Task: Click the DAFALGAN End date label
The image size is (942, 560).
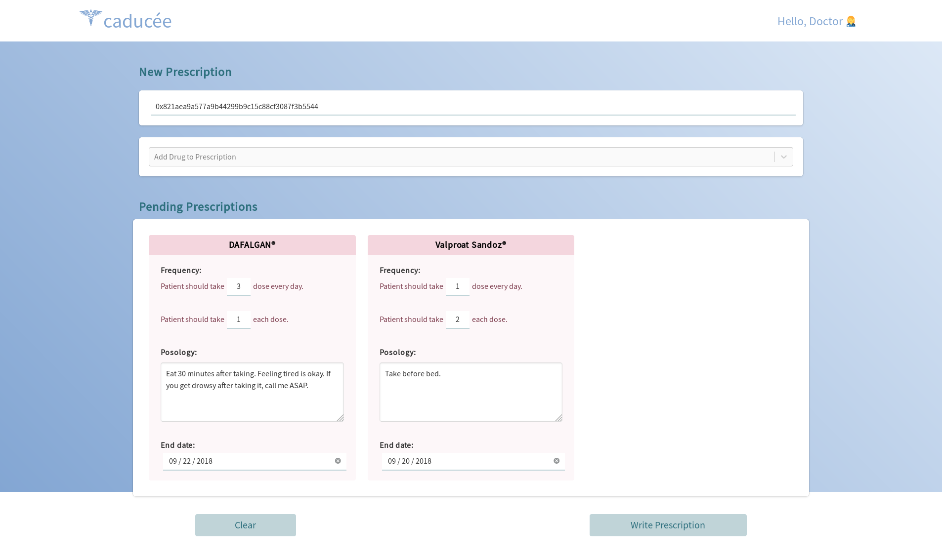Action: (178, 445)
